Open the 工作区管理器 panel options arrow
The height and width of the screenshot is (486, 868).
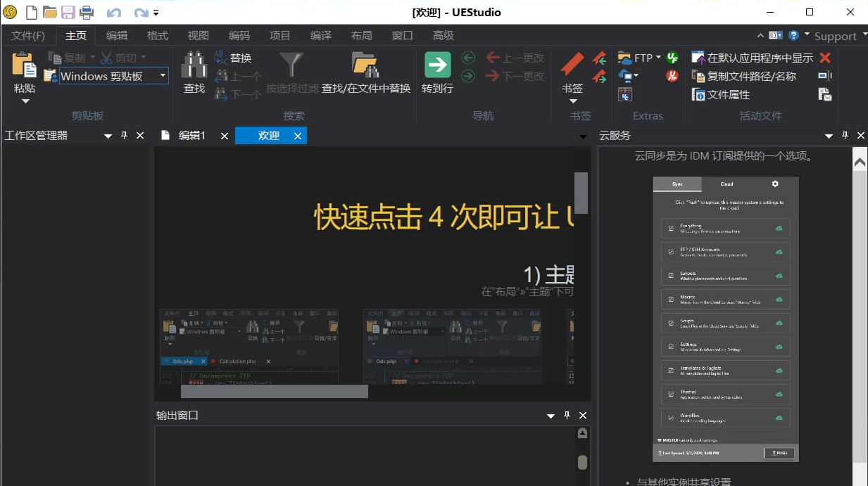click(x=108, y=136)
